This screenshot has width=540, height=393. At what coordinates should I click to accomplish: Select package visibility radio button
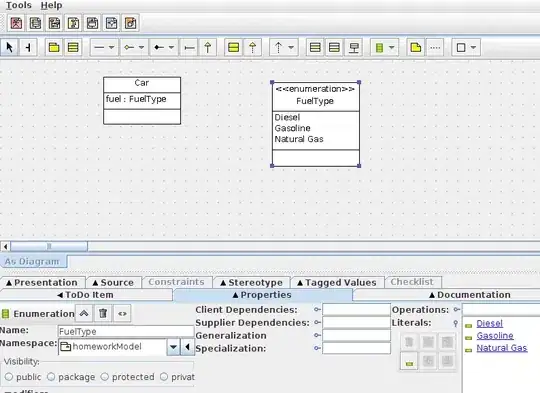51,377
